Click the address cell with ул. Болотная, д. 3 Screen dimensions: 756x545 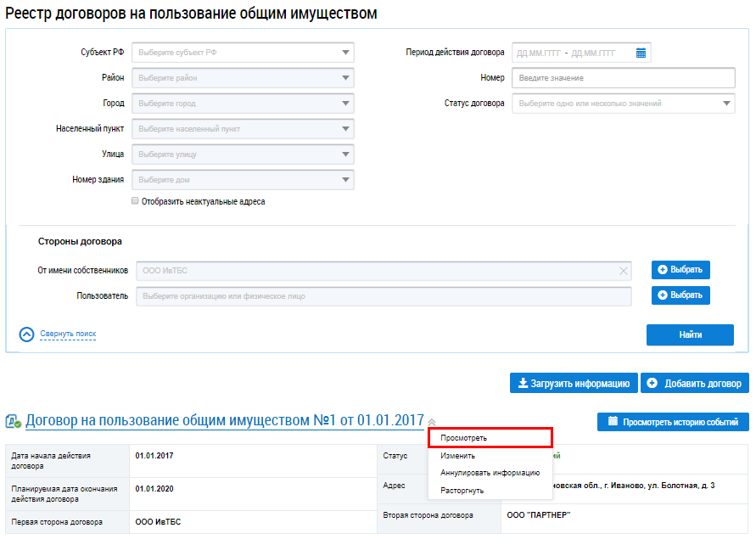tap(624, 489)
